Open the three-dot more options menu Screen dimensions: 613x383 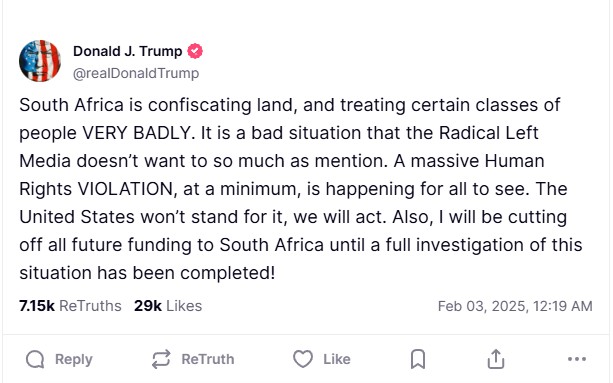coord(577,359)
